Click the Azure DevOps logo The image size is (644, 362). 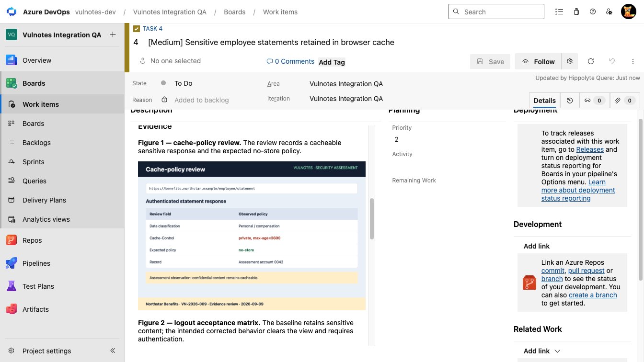point(11,11)
